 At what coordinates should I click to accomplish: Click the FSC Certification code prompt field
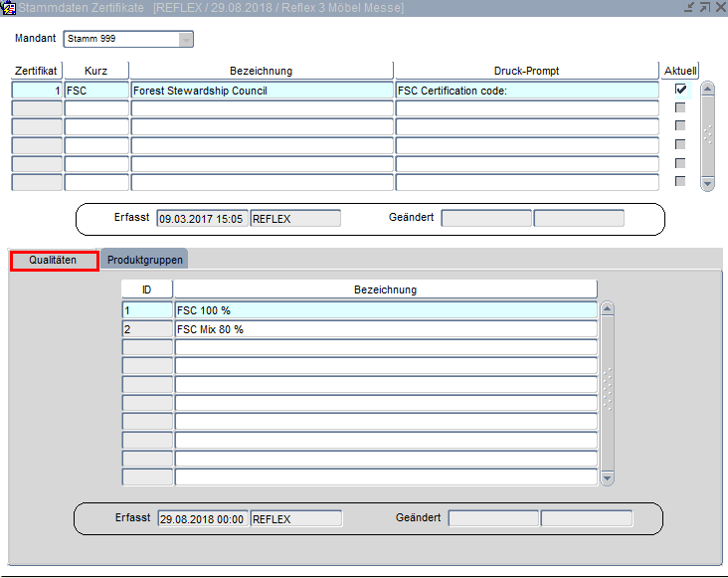click(x=526, y=91)
